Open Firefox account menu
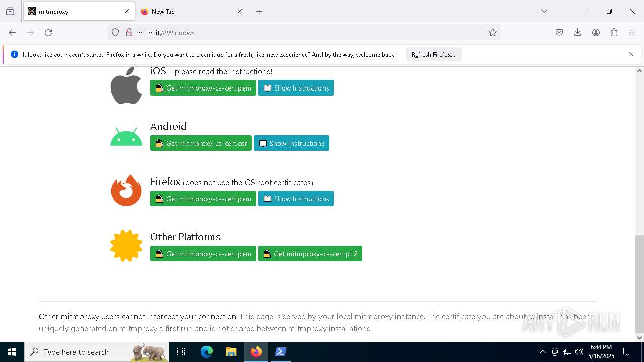644x362 pixels. tap(596, 33)
